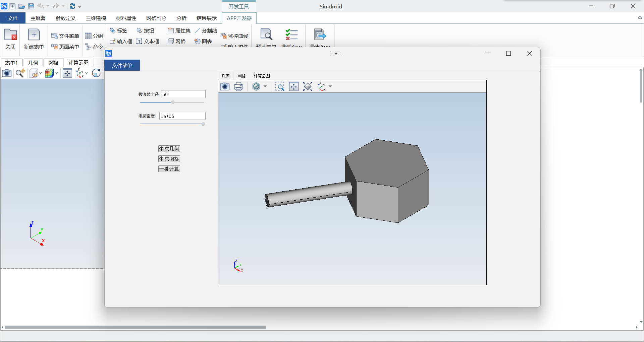Screen dimensions: 644x342
Task: Select the APP开发器 ribbon tab
Action: point(239,18)
